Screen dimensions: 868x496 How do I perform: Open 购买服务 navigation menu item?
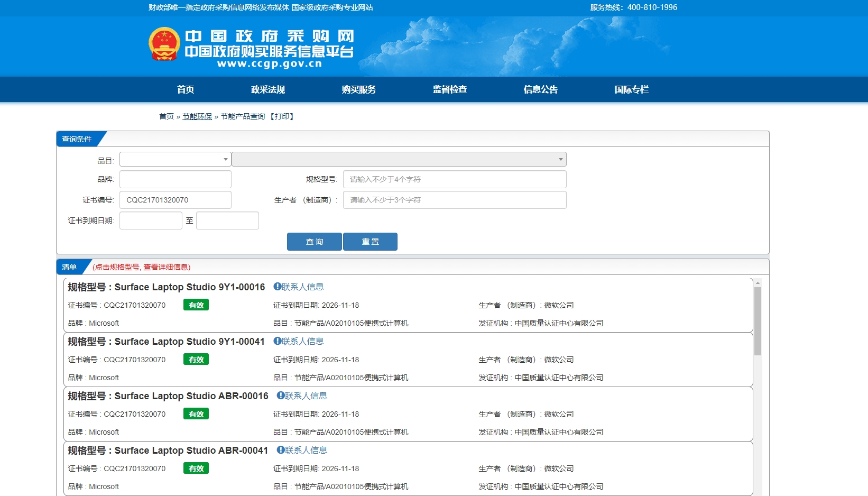[x=359, y=89]
